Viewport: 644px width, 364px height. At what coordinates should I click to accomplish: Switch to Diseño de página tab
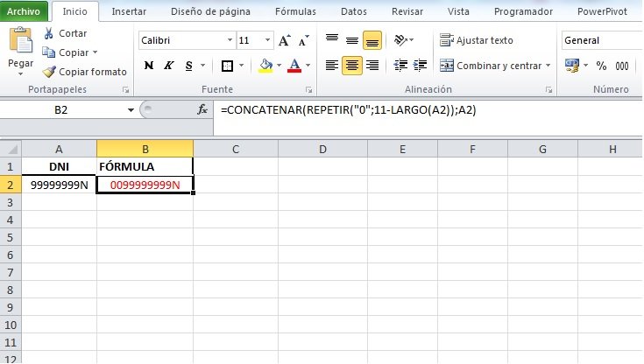tap(210, 11)
